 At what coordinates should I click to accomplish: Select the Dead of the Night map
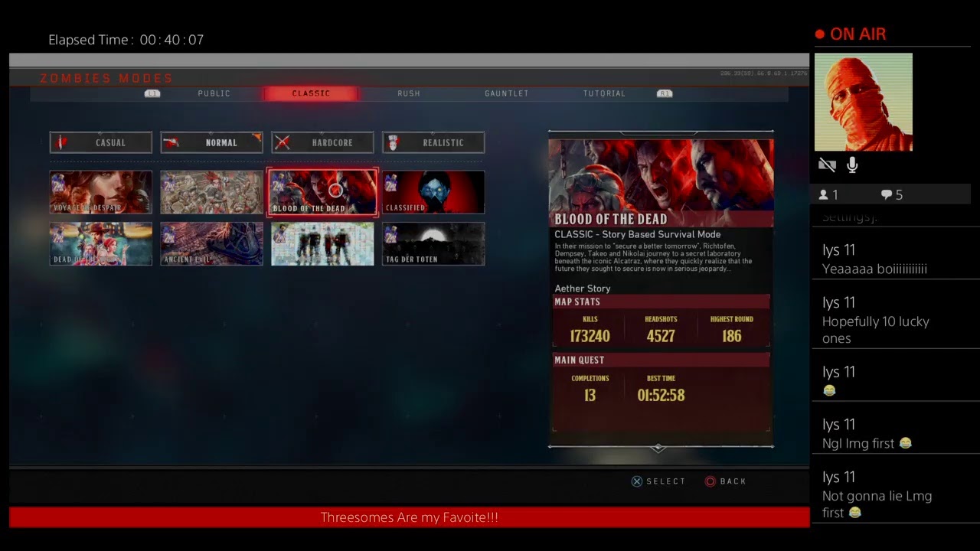[x=101, y=243]
